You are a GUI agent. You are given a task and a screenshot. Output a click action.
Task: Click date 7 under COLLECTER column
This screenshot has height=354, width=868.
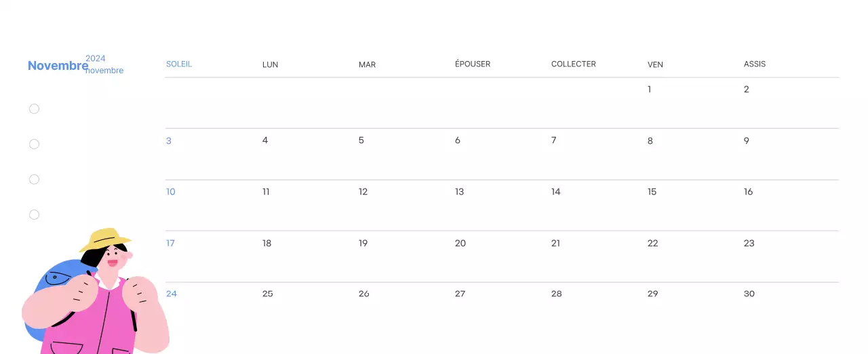[554, 141]
